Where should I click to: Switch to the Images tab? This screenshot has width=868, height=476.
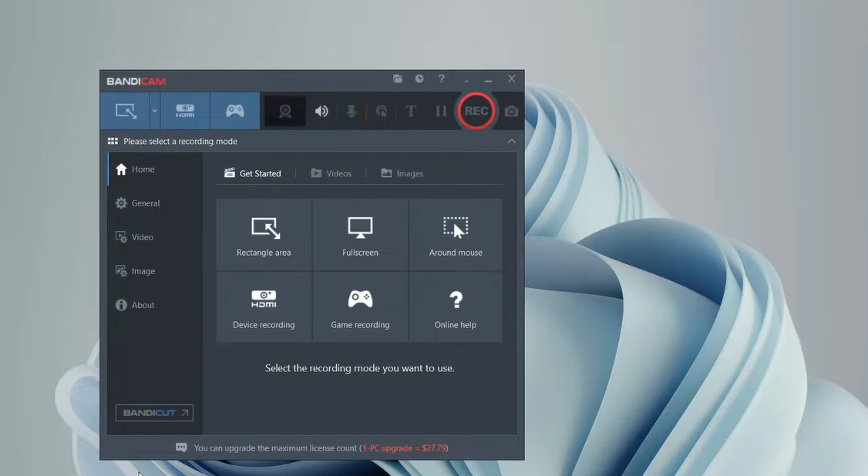tap(402, 173)
